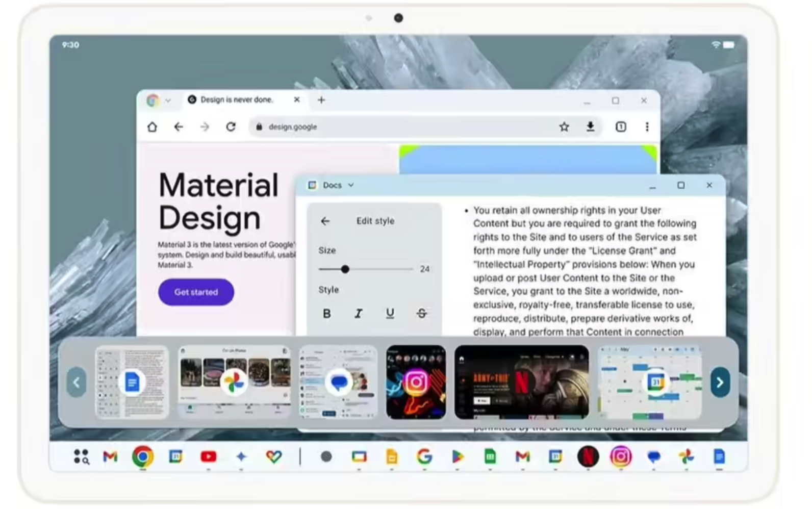Image resolution: width=812 pixels, height=509 pixels.
Task: Open Chrome's tab switcher showing 1
Action: (621, 127)
